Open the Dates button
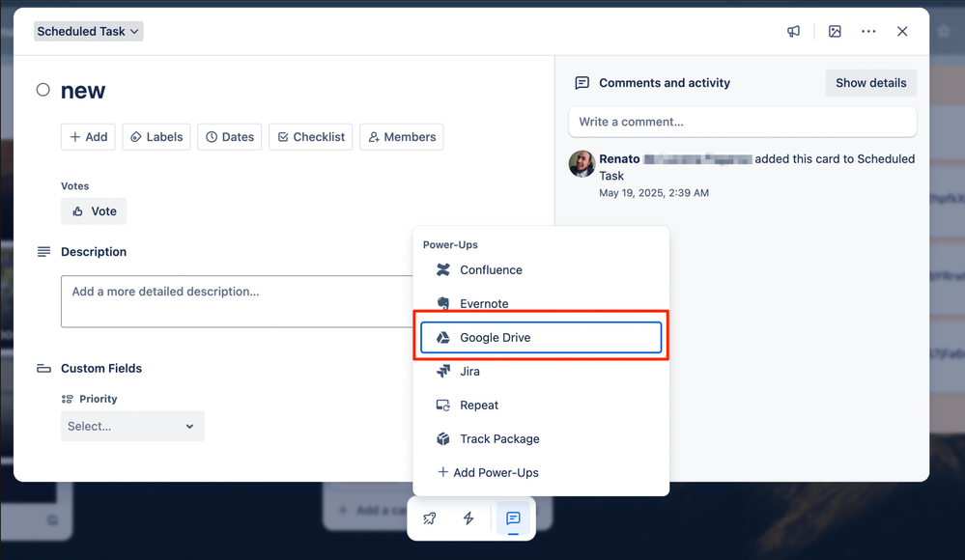 pyautogui.click(x=230, y=136)
